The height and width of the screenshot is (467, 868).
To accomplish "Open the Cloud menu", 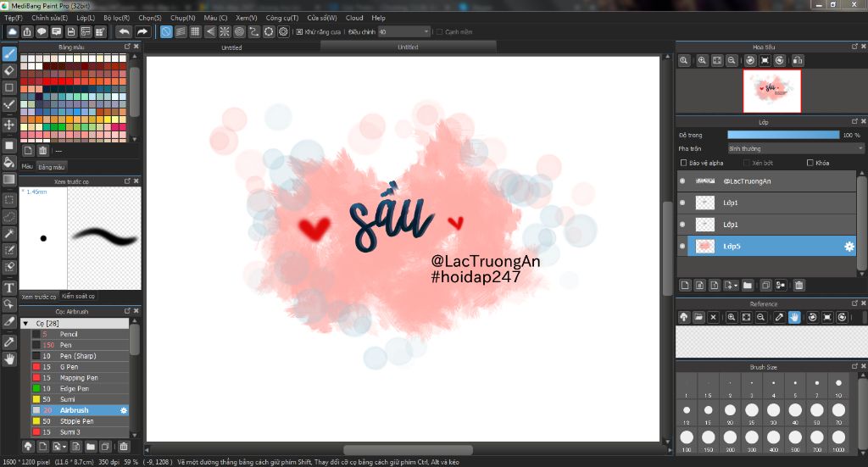I will 354,18.
